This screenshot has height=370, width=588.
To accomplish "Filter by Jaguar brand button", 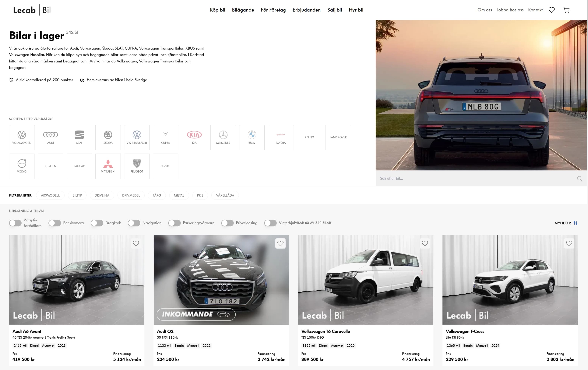I will pyautogui.click(x=79, y=166).
